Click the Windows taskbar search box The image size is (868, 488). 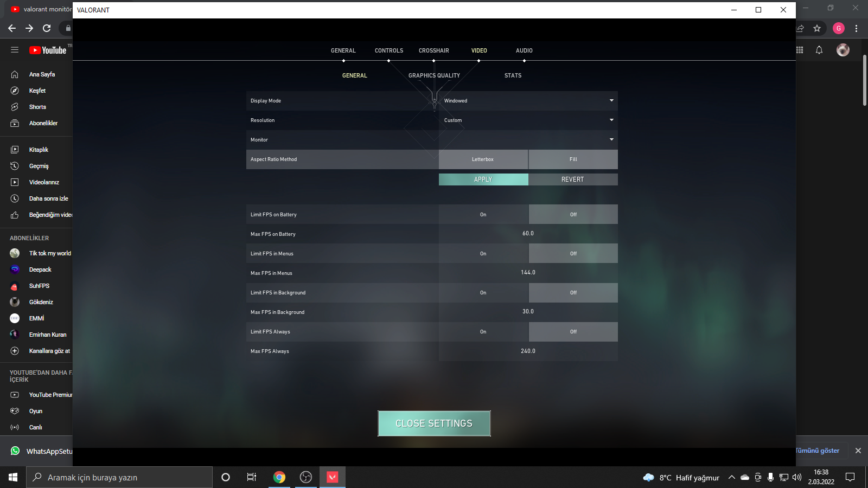[x=119, y=477]
